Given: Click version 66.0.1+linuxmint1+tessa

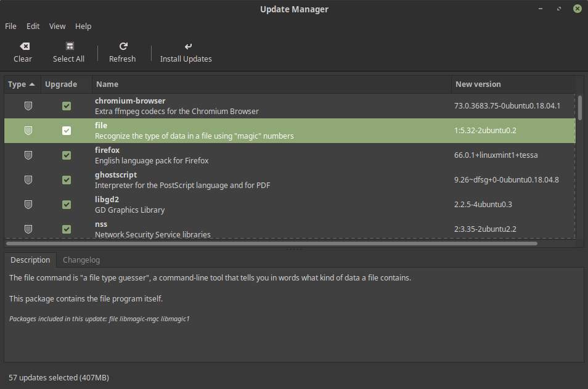Looking at the screenshot, I should (496, 155).
